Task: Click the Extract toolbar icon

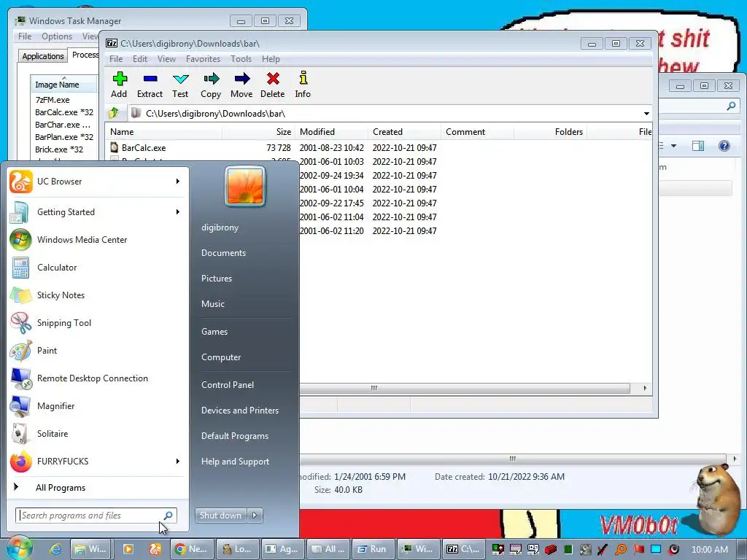Action: [150, 85]
